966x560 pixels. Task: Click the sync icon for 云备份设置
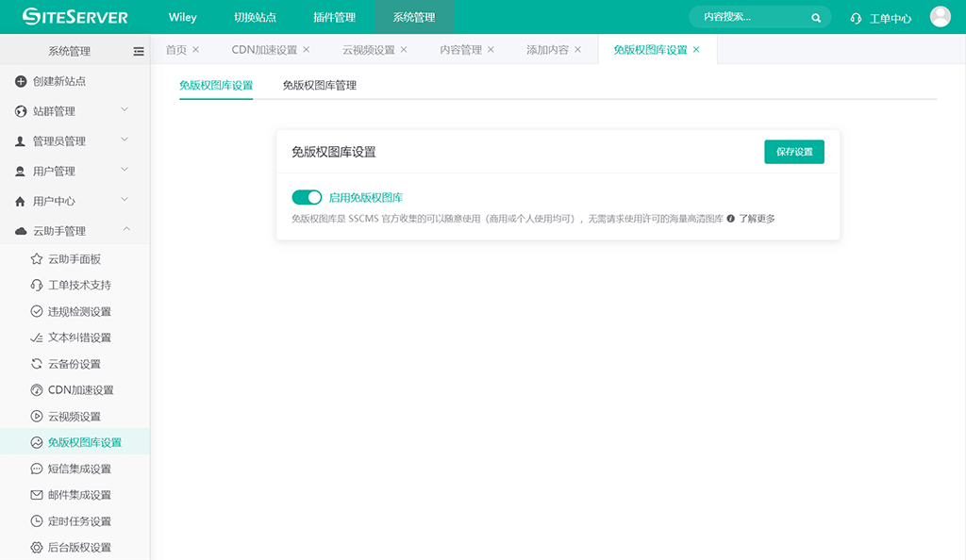click(37, 364)
